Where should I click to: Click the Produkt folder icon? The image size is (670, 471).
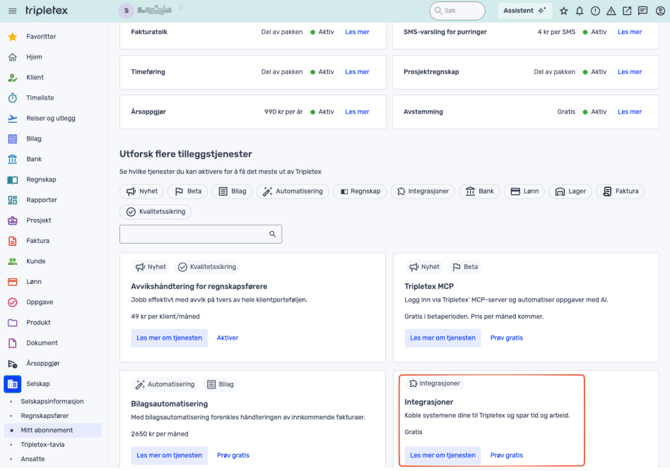pos(12,323)
